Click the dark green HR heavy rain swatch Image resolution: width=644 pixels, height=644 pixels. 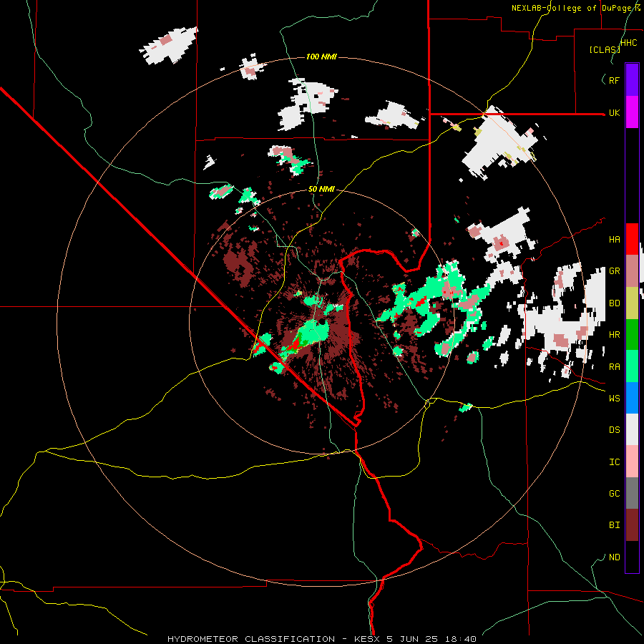point(632,335)
